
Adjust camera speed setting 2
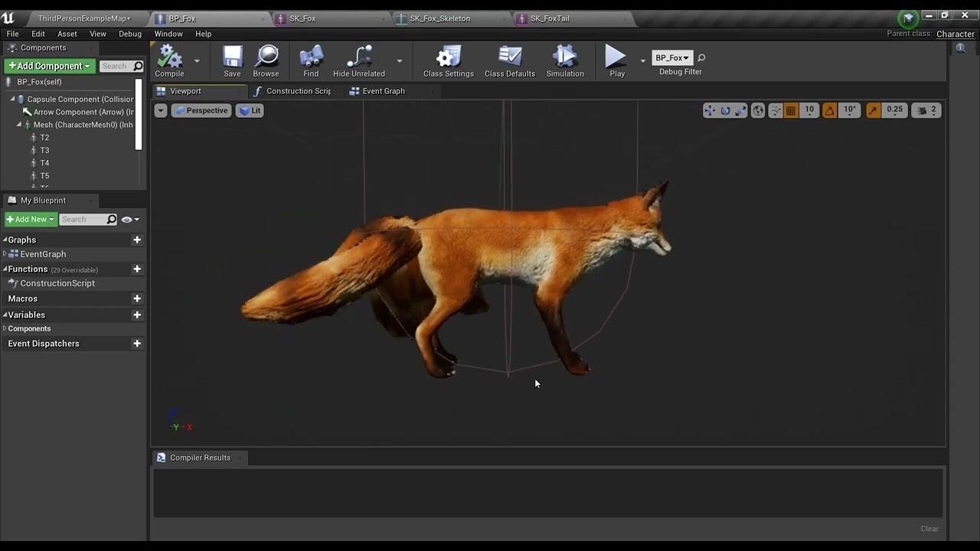tap(926, 110)
